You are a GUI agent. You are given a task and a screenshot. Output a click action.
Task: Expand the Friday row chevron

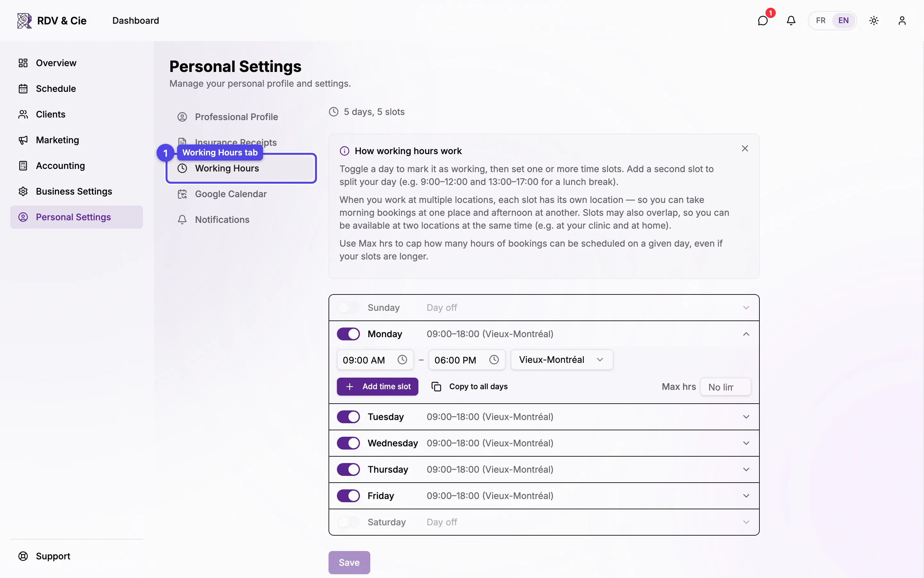[746, 496]
